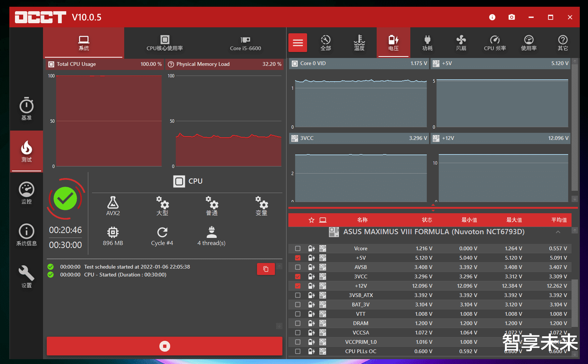Screen dimensions: 588x364
Task: Enable the 3VSB_ATX graph checkbox
Action: [298, 295]
